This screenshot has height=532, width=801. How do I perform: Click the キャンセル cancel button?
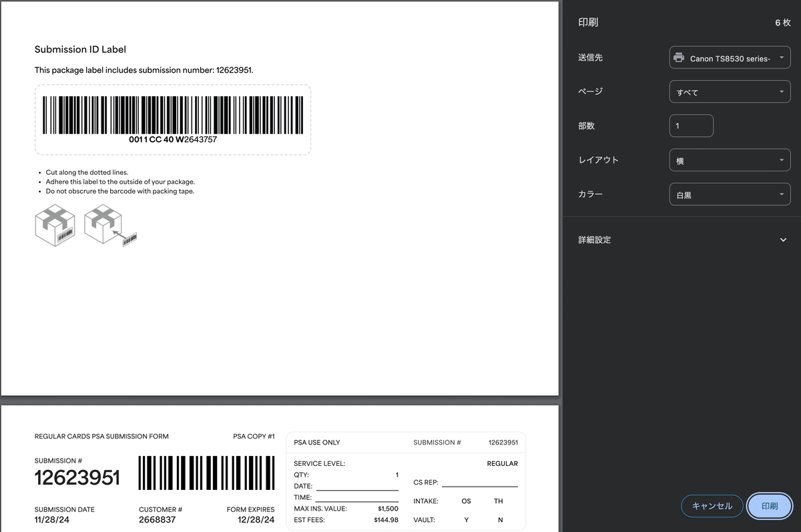click(x=712, y=506)
